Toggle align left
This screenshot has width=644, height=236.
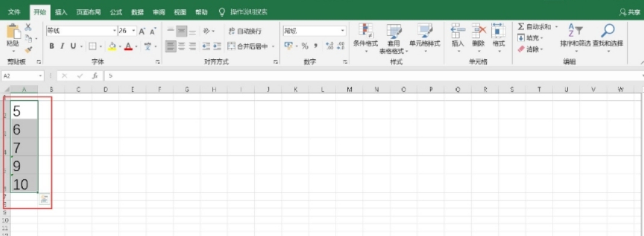pyautogui.click(x=170, y=46)
